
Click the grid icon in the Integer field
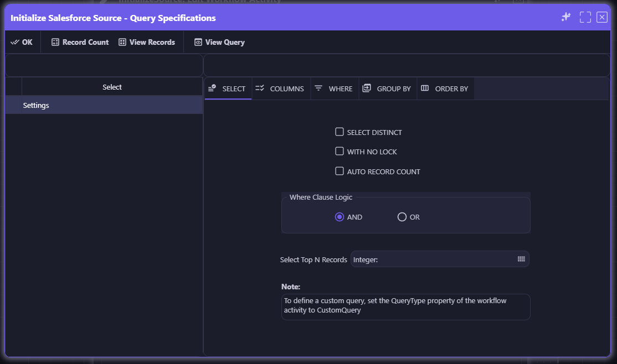pos(521,259)
